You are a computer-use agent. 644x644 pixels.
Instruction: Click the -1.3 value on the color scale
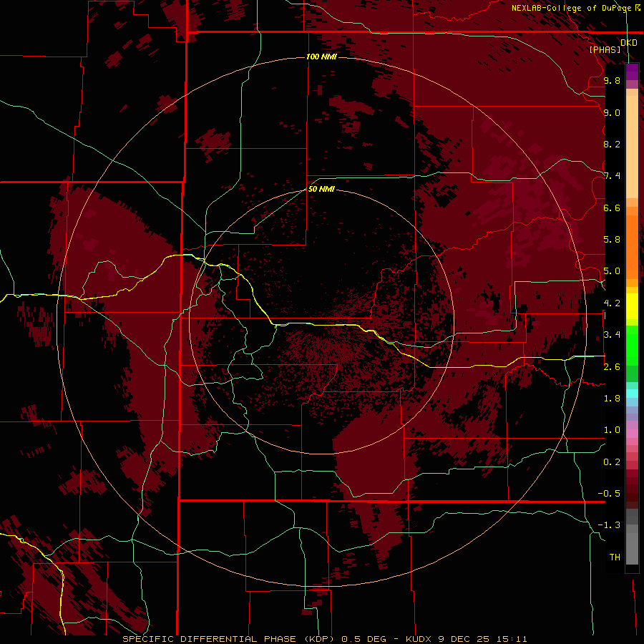(x=609, y=525)
